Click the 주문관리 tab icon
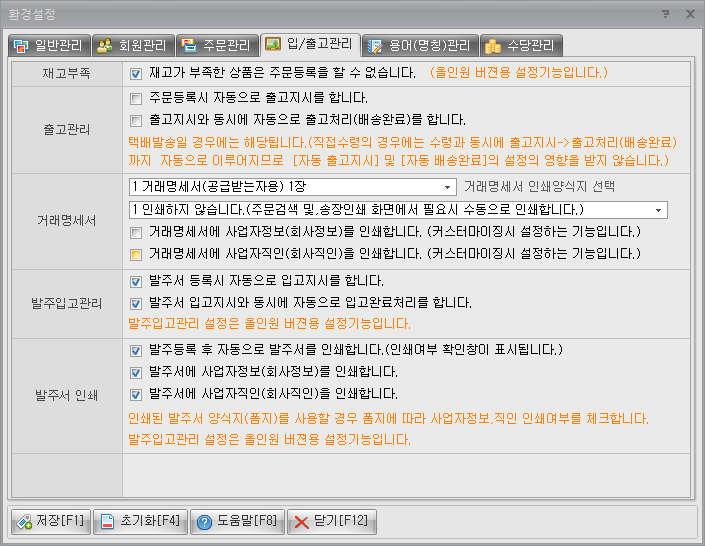Screen dimensions: 705x546 tap(189, 45)
